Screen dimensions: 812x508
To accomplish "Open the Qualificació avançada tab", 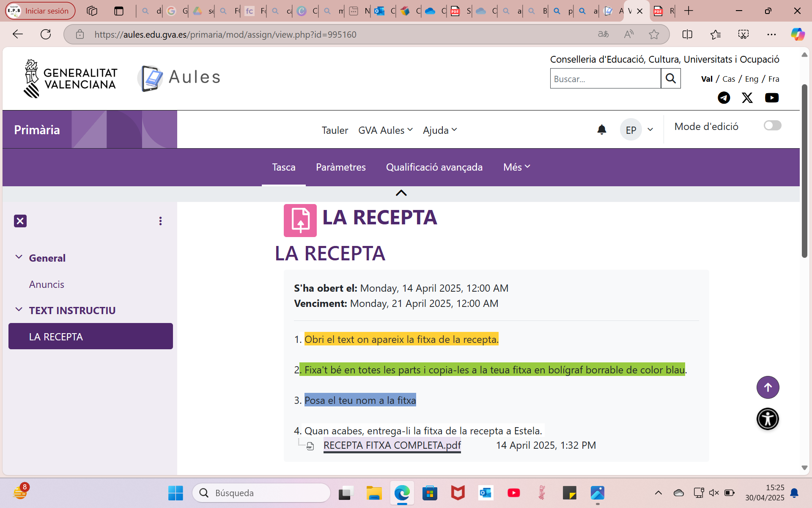I will pyautogui.click(x=434, y=167).
